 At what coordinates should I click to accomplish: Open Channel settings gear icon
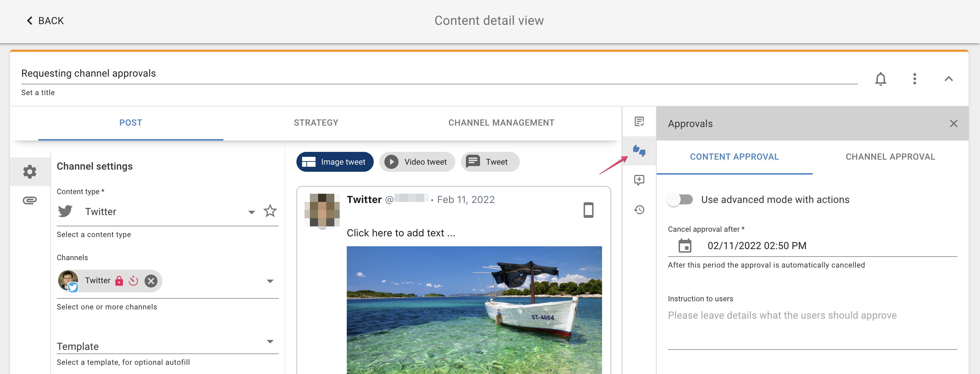pos(30,172)
